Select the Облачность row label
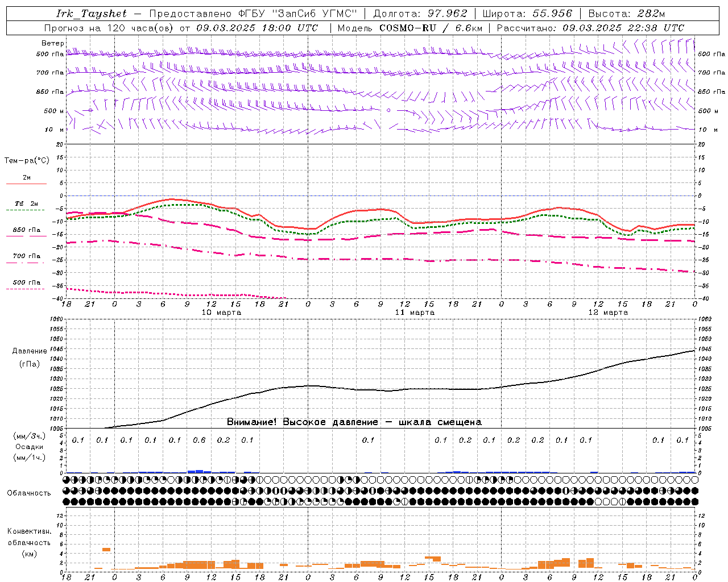 click(29, 493)
